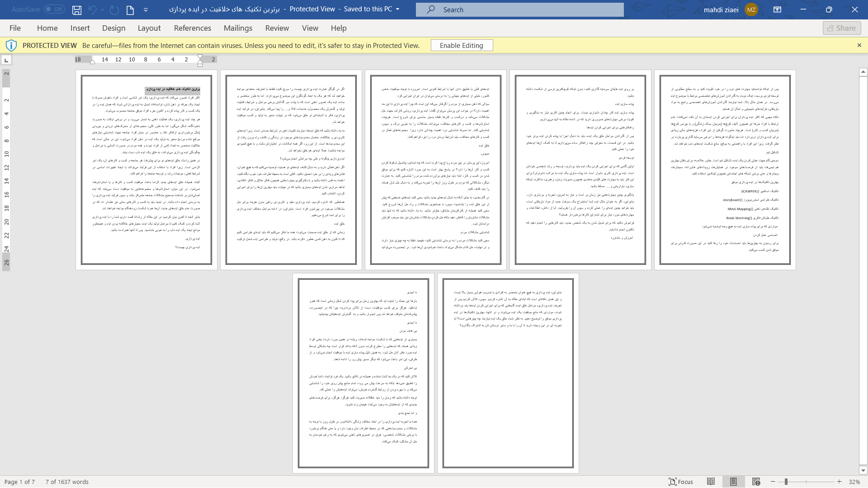868x488 pixels.
Task: Select the Design tab
Action: click(x=113, y=28)
